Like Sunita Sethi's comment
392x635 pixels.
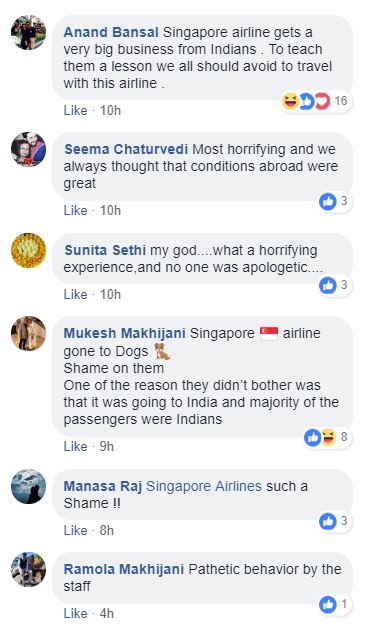point(75,294)
